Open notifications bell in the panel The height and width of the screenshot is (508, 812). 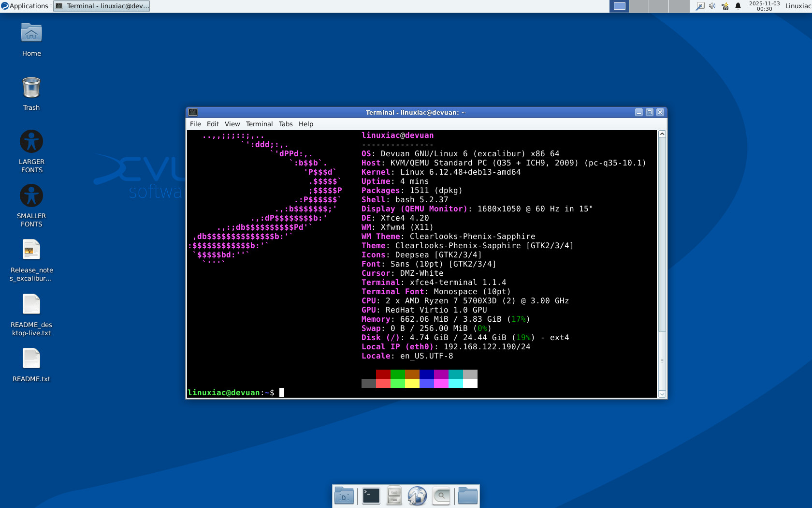tap(738, 6)
